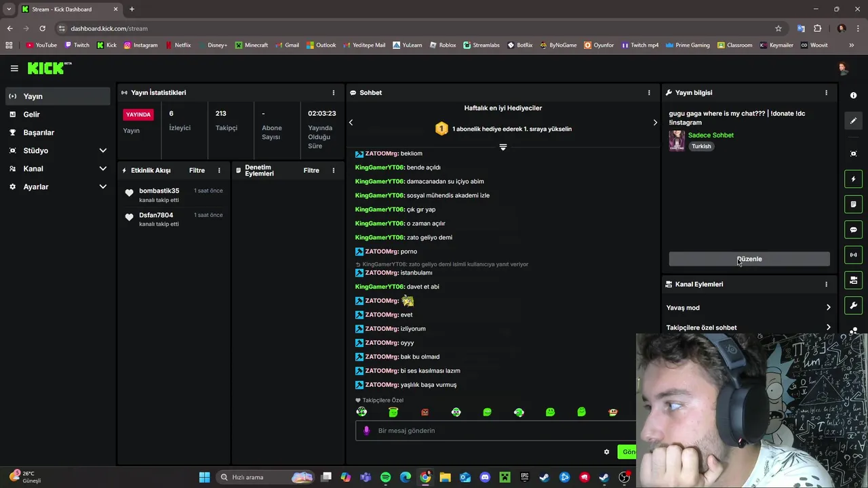Toggle the broadcast signal panel icon
This screenshot has height=488, width=868.
click(853, 255)
